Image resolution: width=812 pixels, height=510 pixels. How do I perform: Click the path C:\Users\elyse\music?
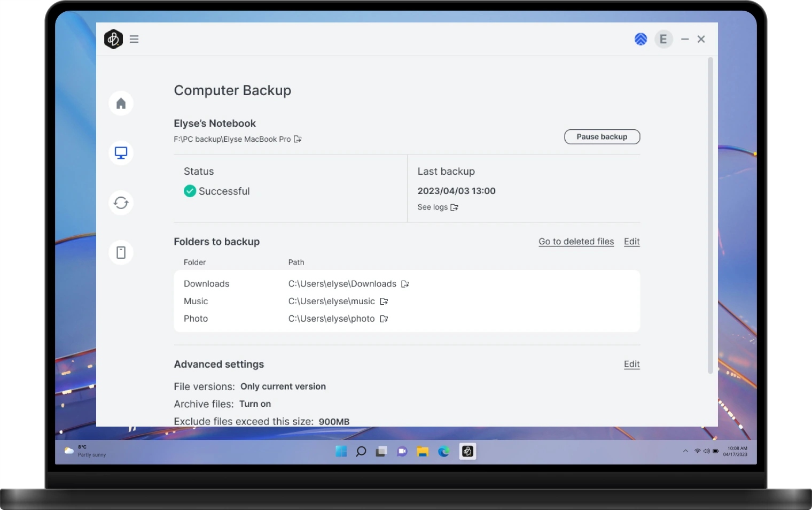(x=332, y=302)
